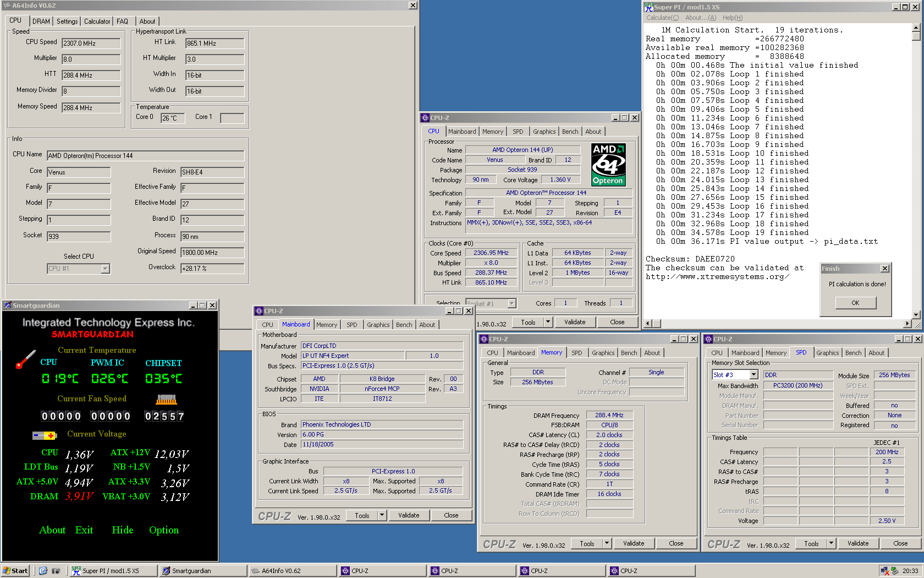The image size is (924, 578).
Task: Click the safely remove hardware tray icon
Action: click(x=895, y=571)
